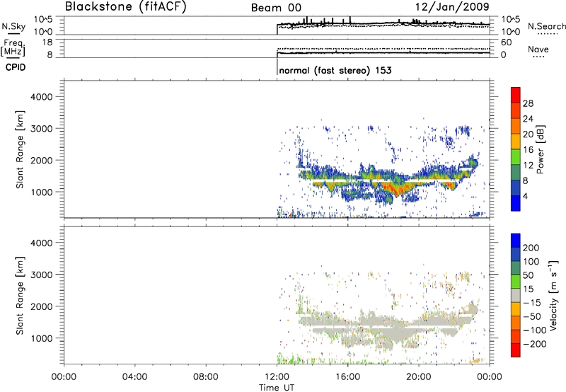Select the bright blue bottom segment of Power colorbar
This screenshot has height=392, width=566.
pos(516,203)
